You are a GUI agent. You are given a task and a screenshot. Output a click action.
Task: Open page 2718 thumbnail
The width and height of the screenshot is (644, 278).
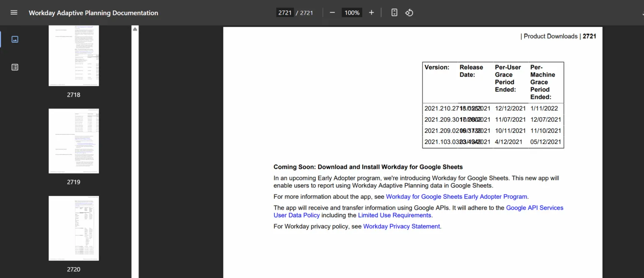(74, 56)
